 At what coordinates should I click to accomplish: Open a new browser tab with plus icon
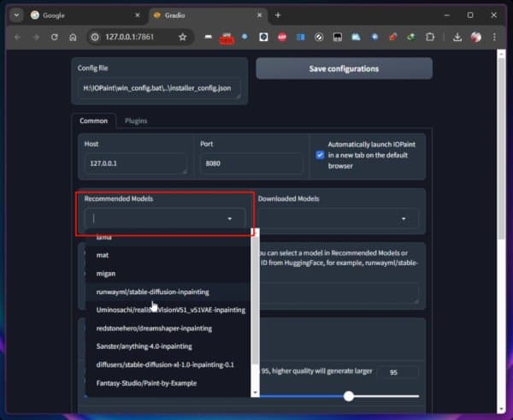pyautogui.click(x=278, y=15)
